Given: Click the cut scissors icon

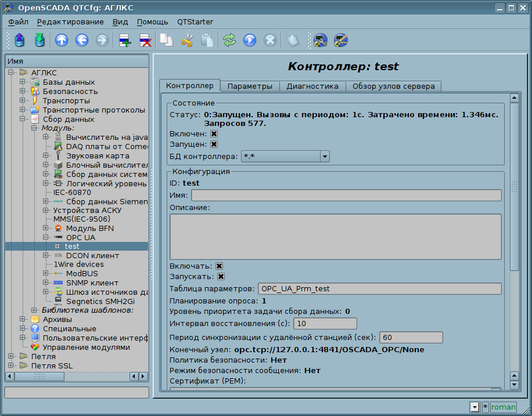Looking at the screenshot, I should coord(187,40).
